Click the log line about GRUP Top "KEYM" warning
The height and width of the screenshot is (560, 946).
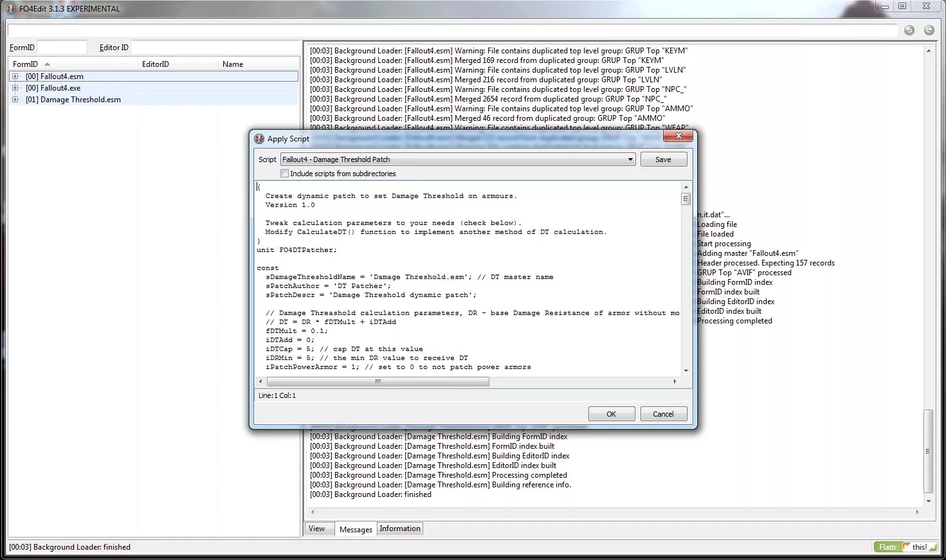click(498, 51)
